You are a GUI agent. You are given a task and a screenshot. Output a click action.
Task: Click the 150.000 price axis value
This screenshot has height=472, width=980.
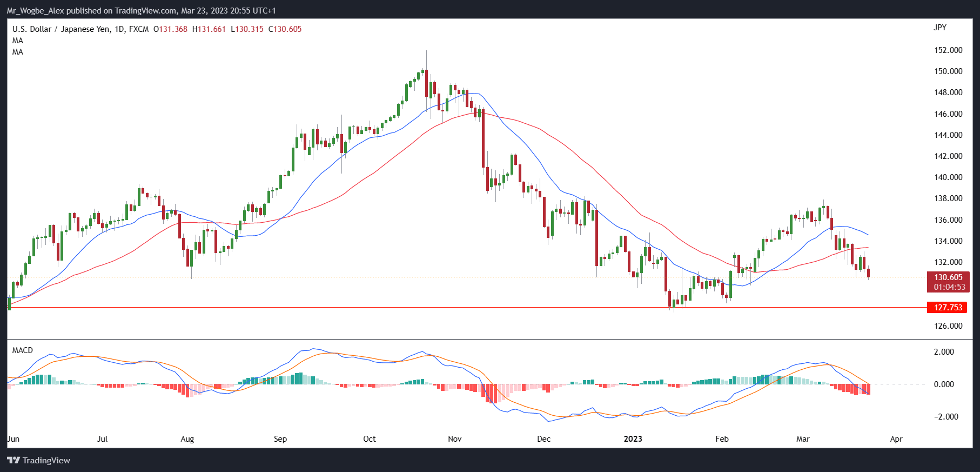click(948, 71)
